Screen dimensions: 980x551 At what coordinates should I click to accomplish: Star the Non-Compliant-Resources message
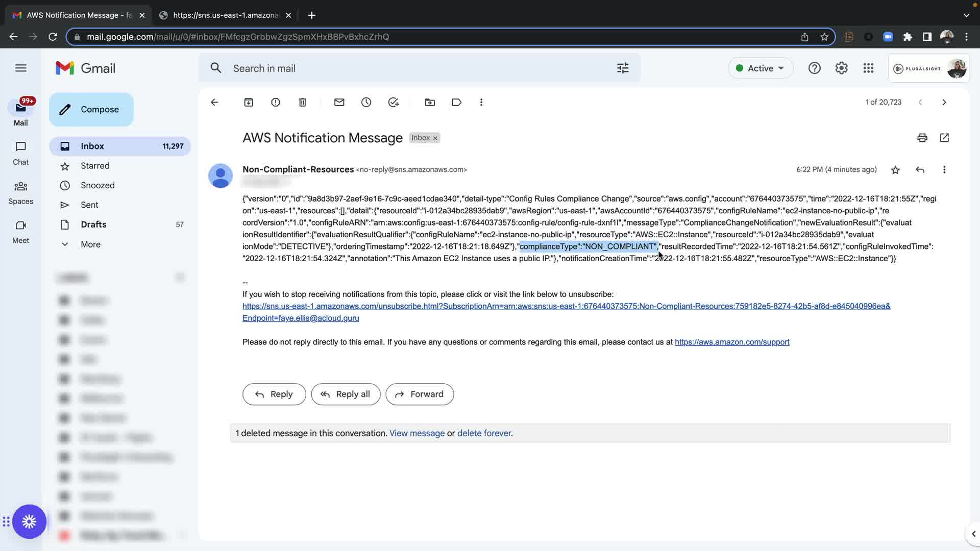[x=895, y=170]
